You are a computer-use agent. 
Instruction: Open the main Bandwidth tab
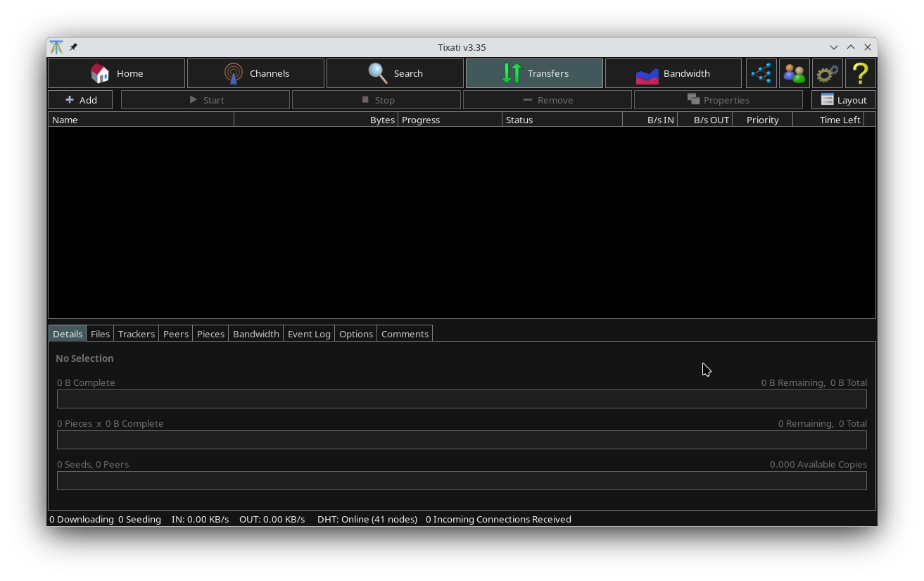pyautogui.click(x=673, y=73)
